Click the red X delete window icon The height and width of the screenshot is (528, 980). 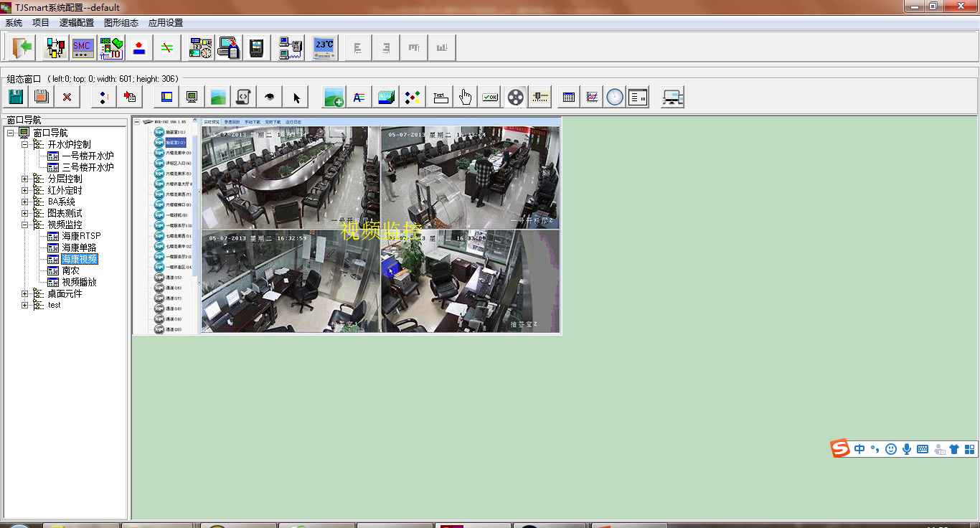67,97
